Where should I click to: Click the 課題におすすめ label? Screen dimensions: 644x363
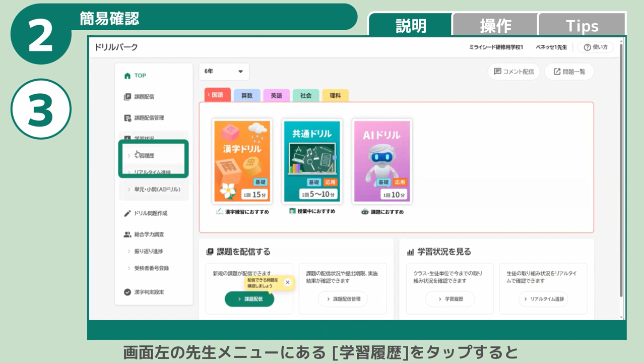(x=388, y=212)
